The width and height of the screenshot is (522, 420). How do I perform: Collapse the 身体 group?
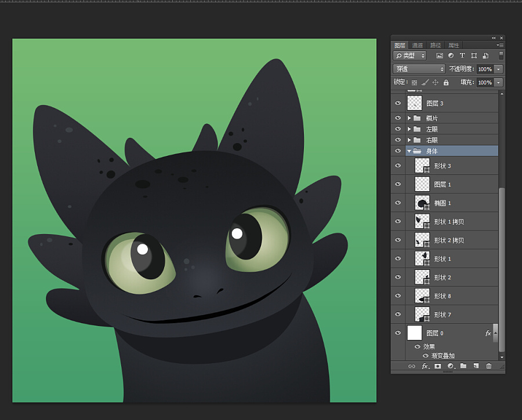point(409,151)
